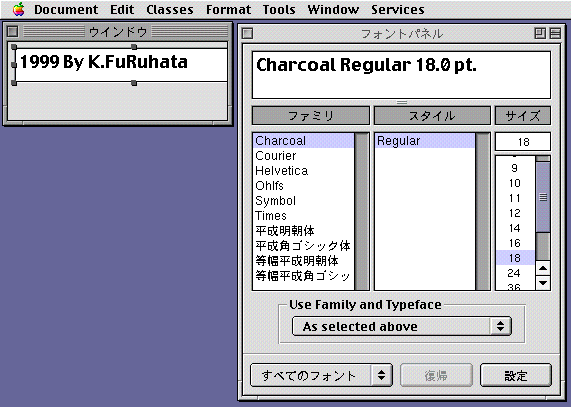
Task: Select the 等幅平成明朝体 font family
Action: [303, 261]
